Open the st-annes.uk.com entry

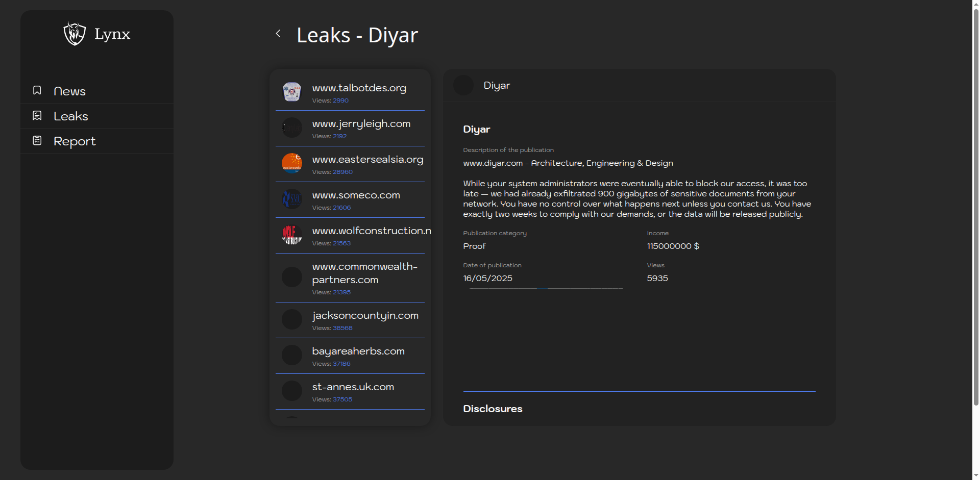[x=350, y=392]
